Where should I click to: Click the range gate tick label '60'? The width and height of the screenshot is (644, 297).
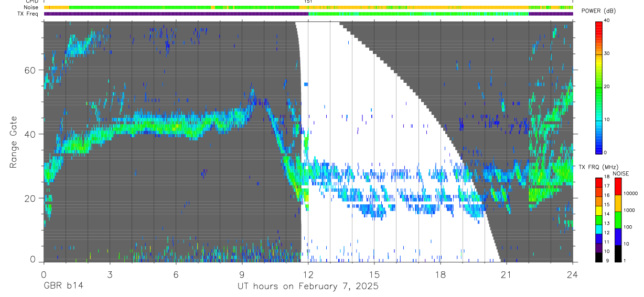30,70
